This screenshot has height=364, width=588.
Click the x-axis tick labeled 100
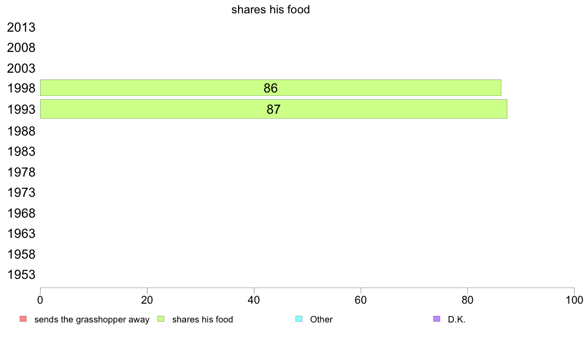click(574, 300)
